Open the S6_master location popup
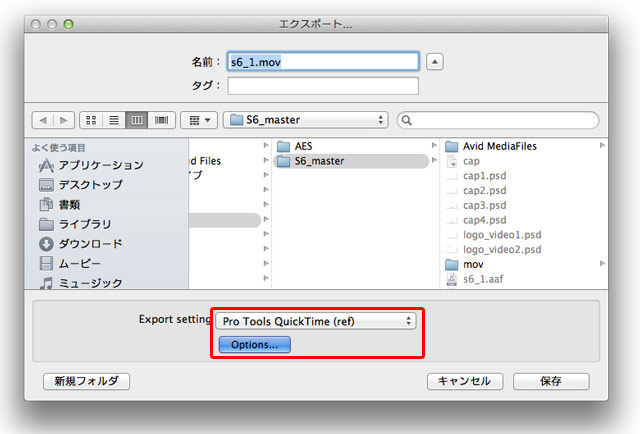This screenshot has width=640, height=434. 305,120
